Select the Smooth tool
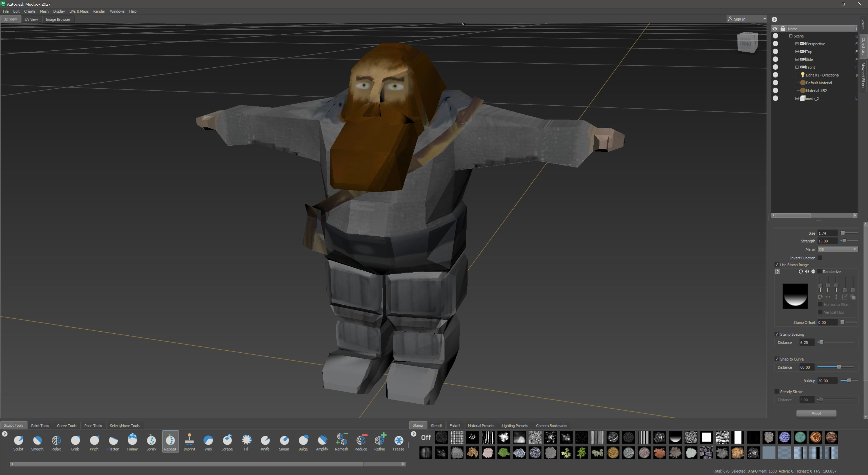Image resolution: width=868 pixels, height=475 pixels. (x=37, y=442)
